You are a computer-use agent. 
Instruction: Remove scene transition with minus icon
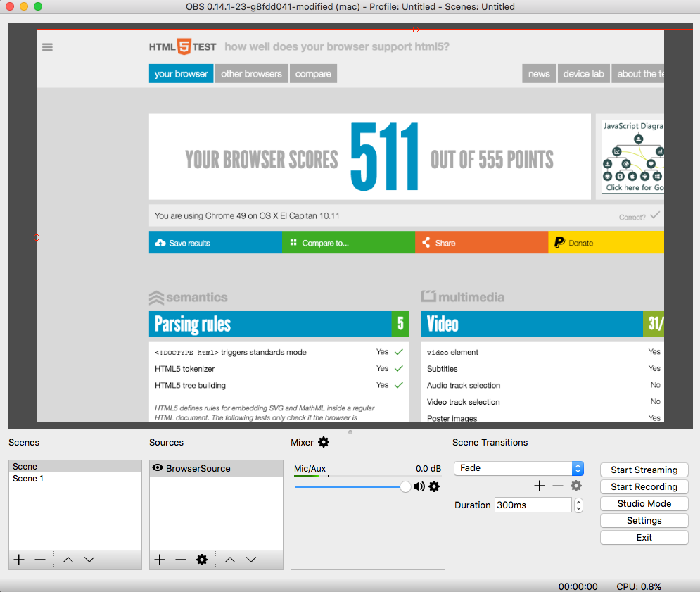pos(558,486)
